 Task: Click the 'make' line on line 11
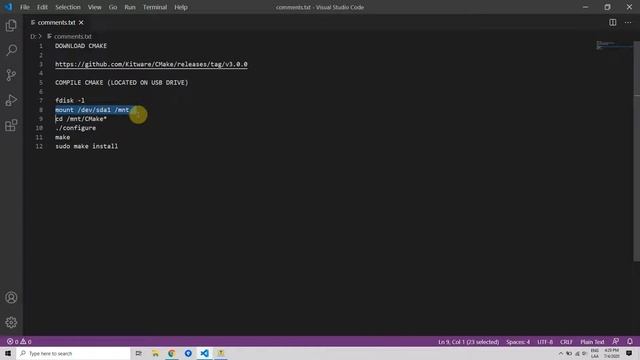coord(62,137)
